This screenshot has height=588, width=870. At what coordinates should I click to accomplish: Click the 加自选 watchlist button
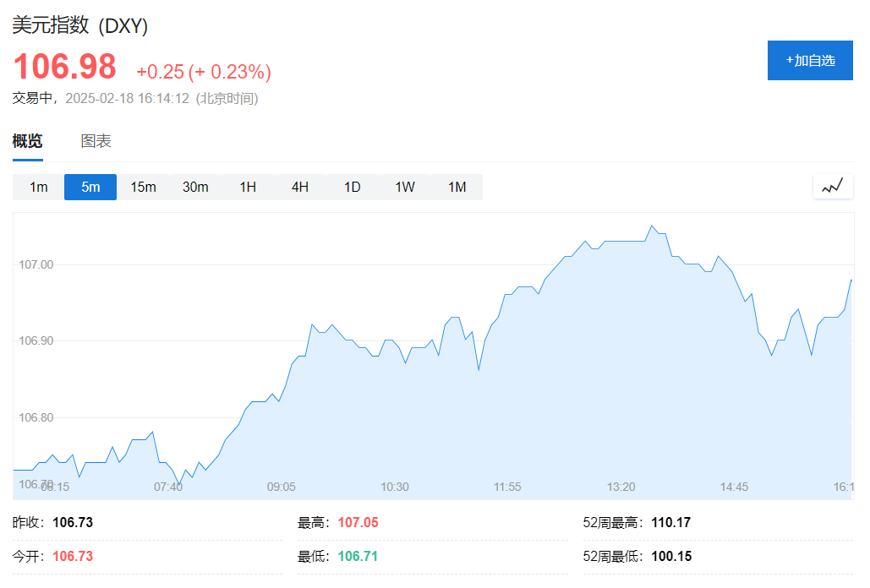[809, 60]
